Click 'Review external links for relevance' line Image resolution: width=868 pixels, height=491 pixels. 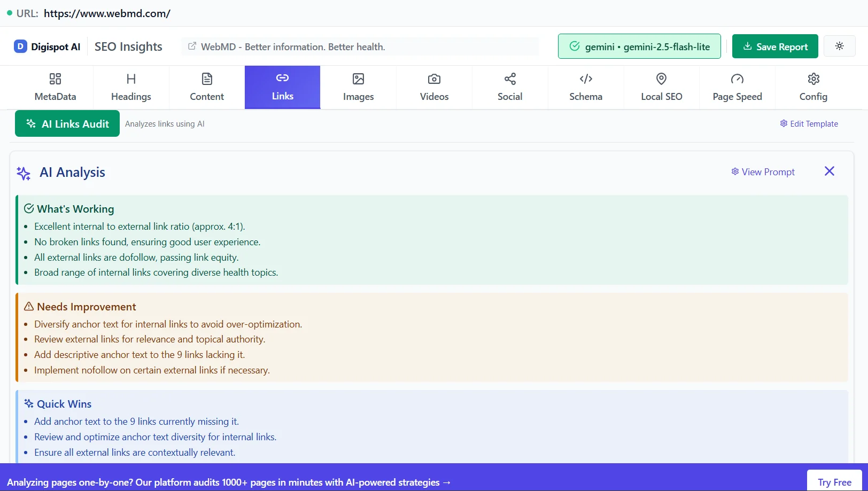tap(150, 339)
